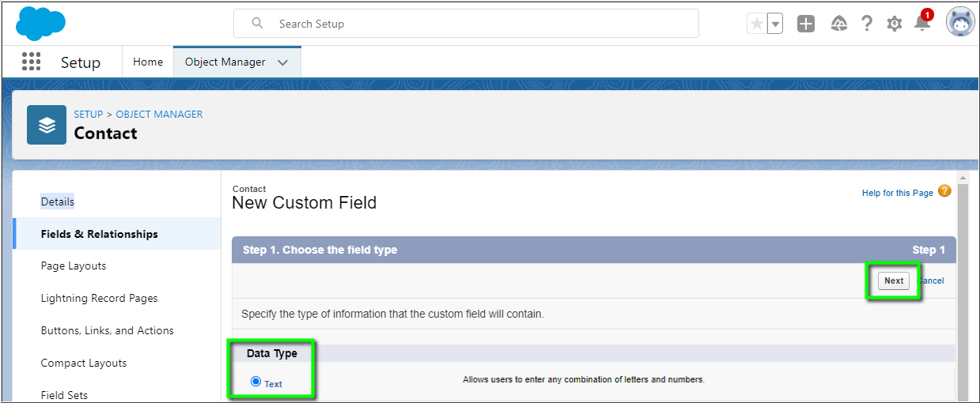This screenshot has width=980, height=403.
Task: Click the Contact object layers icon
Action: tap(47, 125)
